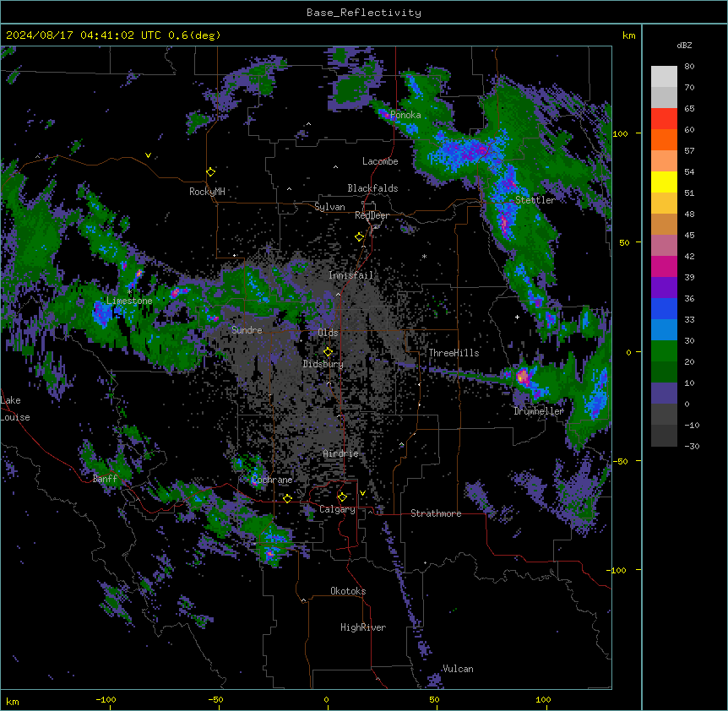Click the Vulcan city label
Image resolution: width=728 pixels, height=711 pixels.
tap(458, 669)
